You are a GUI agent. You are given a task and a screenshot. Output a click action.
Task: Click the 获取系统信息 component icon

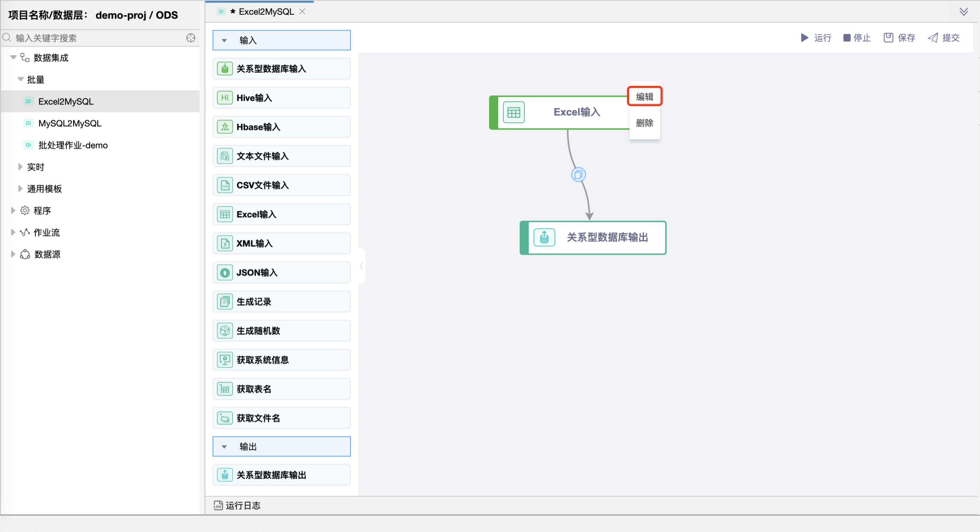225,360
